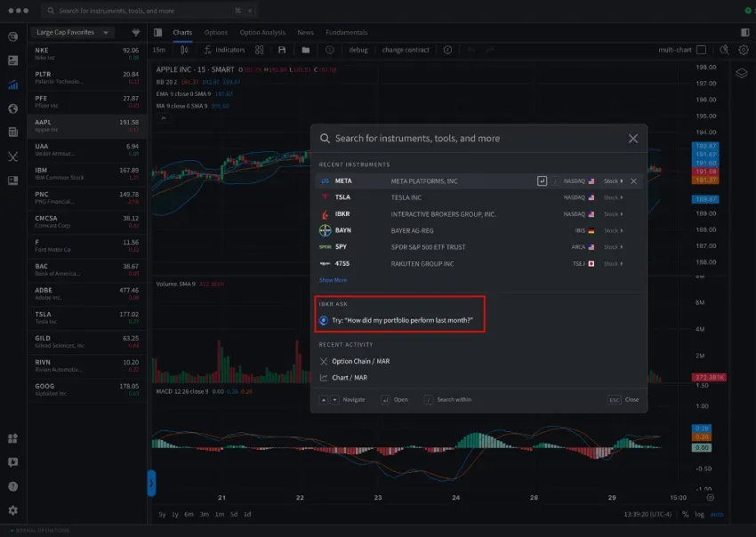Screen dimensions: 756x537
Task: Save chart using the floppy disk icon
Action: tap(282, 50)
